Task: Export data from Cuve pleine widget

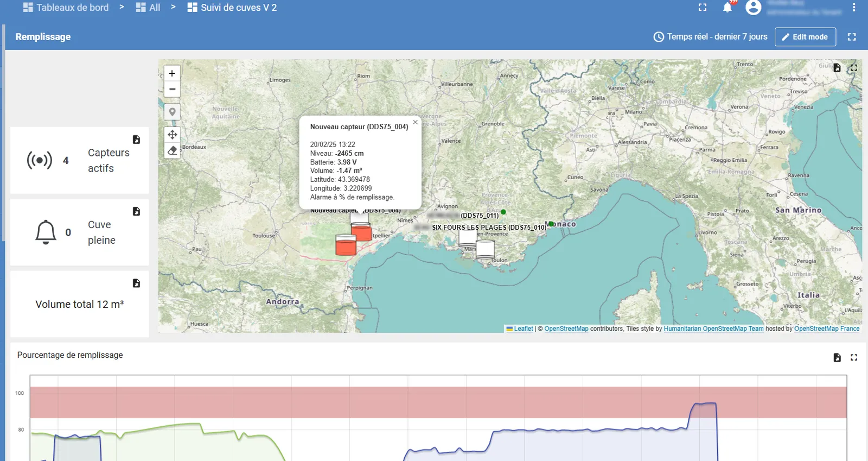Action: [136, 211]
